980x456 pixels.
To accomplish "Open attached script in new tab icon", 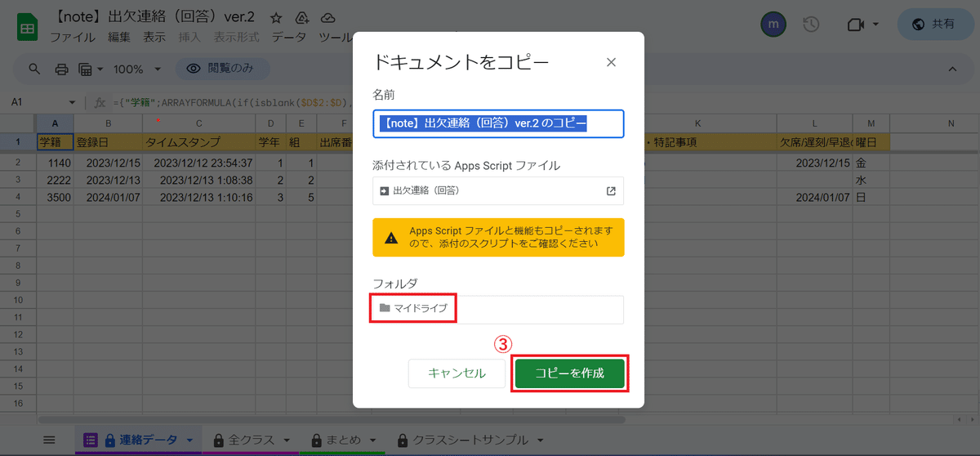I will coord(611,190).
